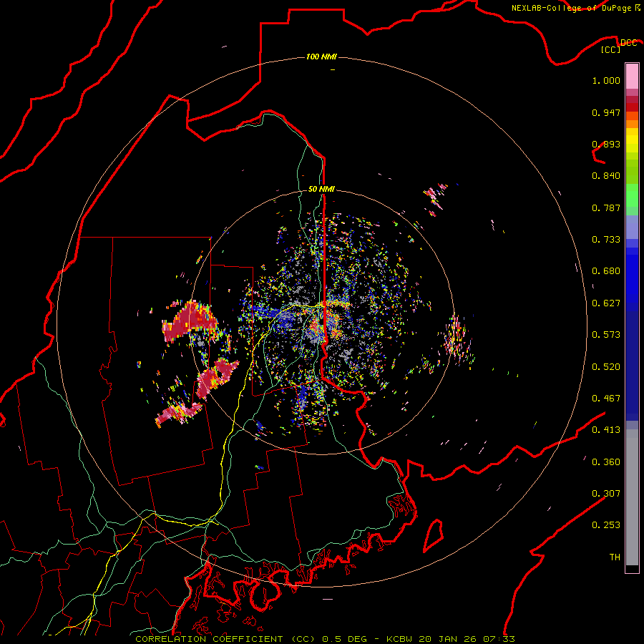
Task: Pick the bright green color bar segment
Action: click(632, 195)
